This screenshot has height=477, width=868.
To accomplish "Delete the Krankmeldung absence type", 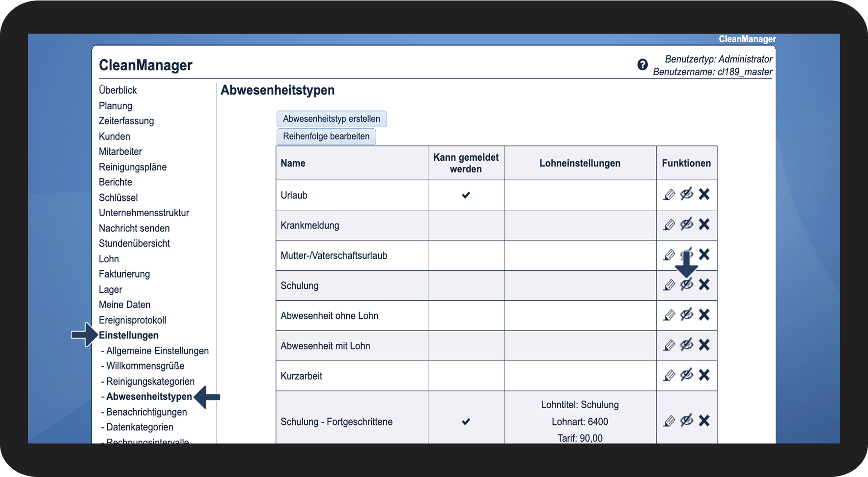I will [704, 224].
